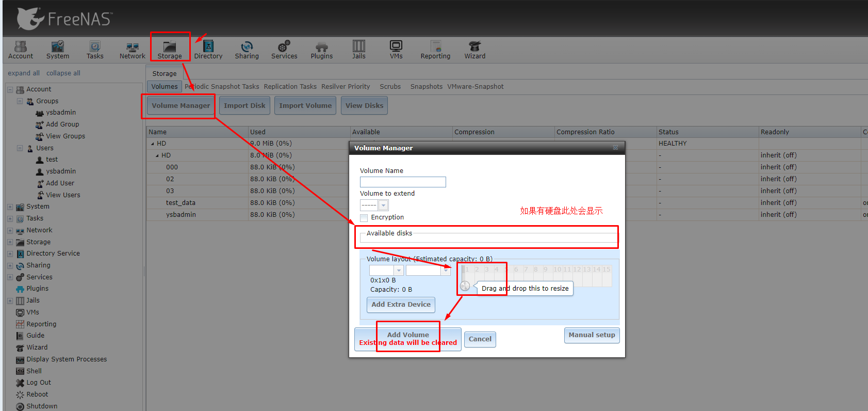The height and width of the screenshot is (411, 868).
Task: Open Guide in the sidebar tree
Action: point(35,336)
